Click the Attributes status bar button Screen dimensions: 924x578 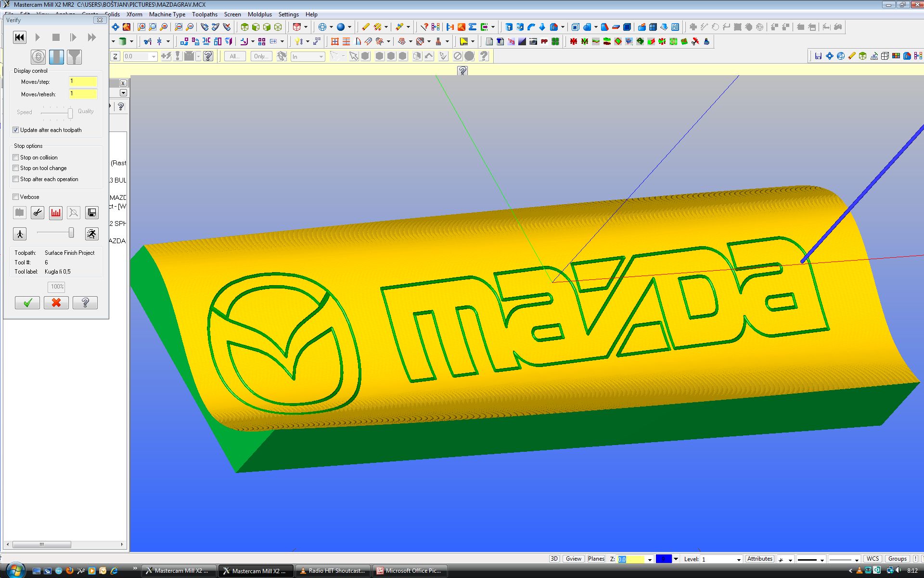tap(759, 559)
